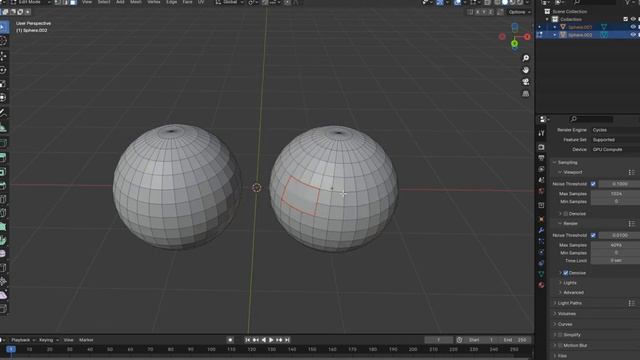Jump to the timeline start frame
Viewport: 640px width, 360px height.
tap(247, 340)
